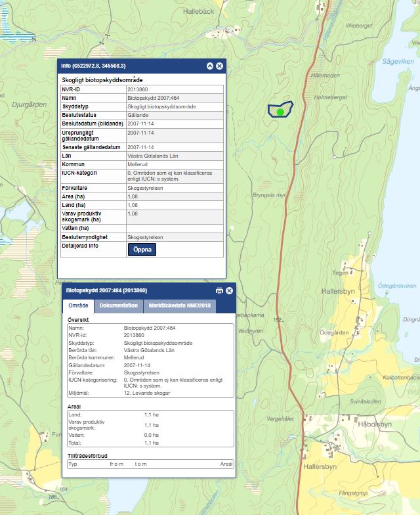
Task: Print the Biotopskydd 2007:464 details
Action: coord(219,290)
